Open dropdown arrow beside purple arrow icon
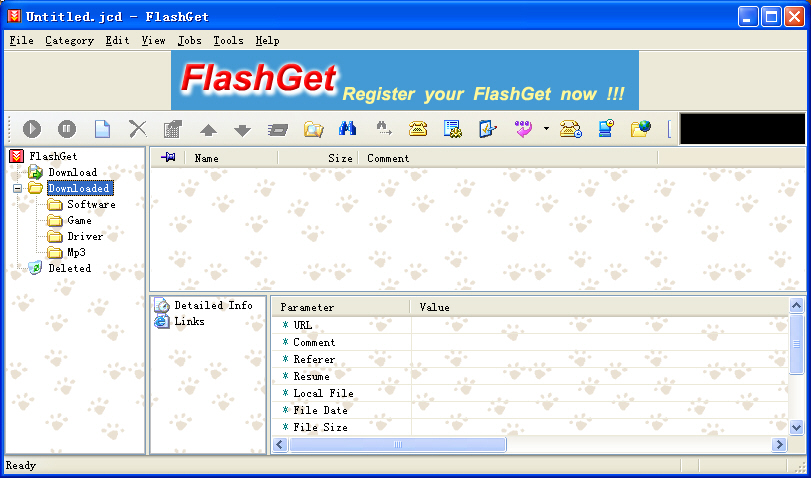811x478 pixels. [546, 128]
